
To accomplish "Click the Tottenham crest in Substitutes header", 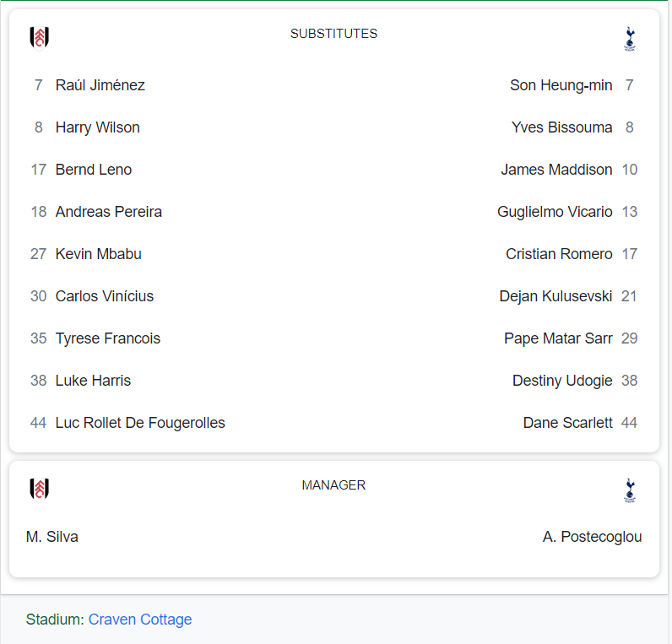I will pyautogui.click(x=630, y=39).
